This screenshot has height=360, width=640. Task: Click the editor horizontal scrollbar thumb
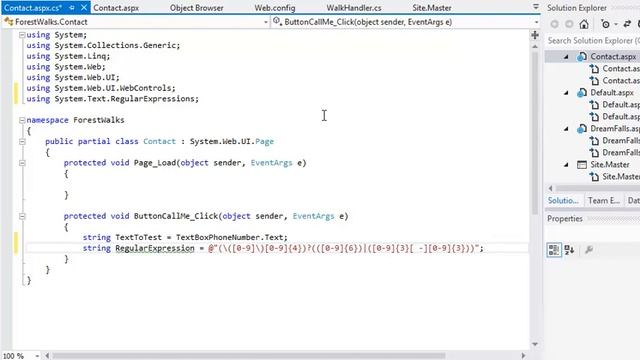coord(249,356)
